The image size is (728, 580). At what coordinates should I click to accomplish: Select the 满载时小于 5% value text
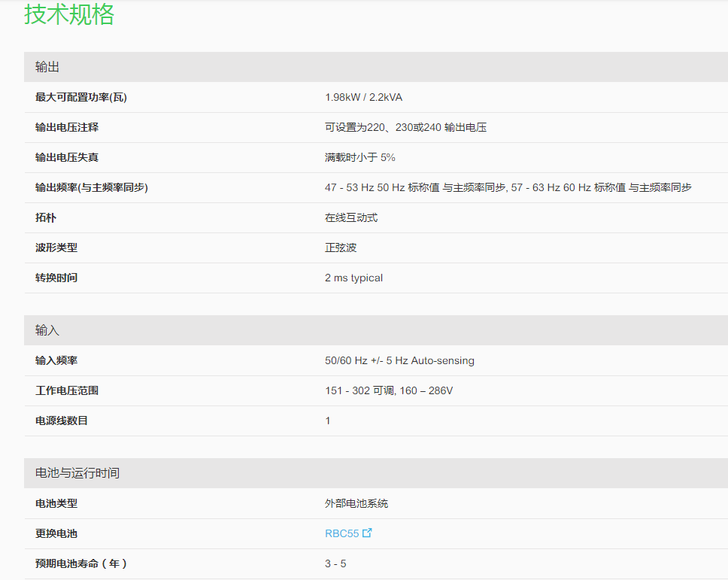click(359, 157)
